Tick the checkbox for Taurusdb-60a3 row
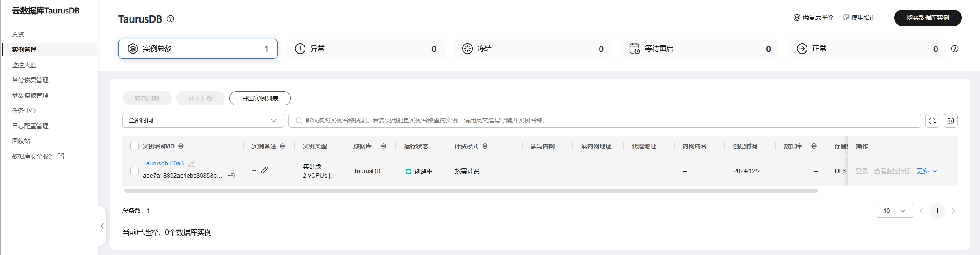Image resolution: width=980 pixels, height=255 pixels. [x=135, y=171]
